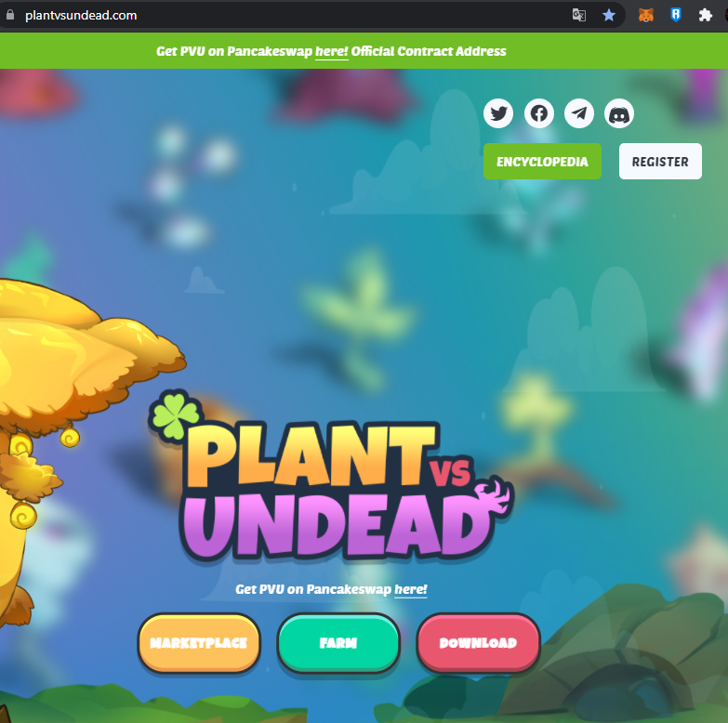
Task: View site info via the padlock icon
Action: 10,15
